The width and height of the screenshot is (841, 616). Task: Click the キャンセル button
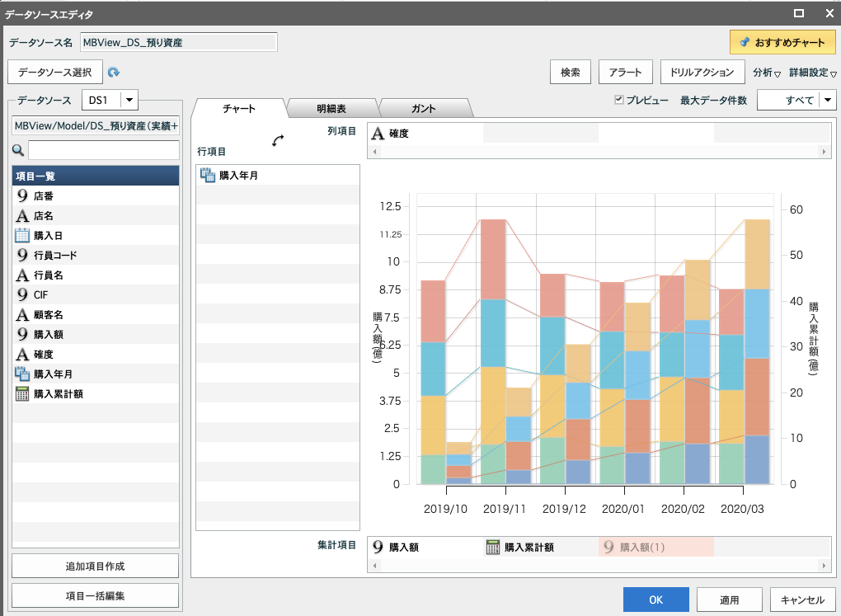coord(802,600)
